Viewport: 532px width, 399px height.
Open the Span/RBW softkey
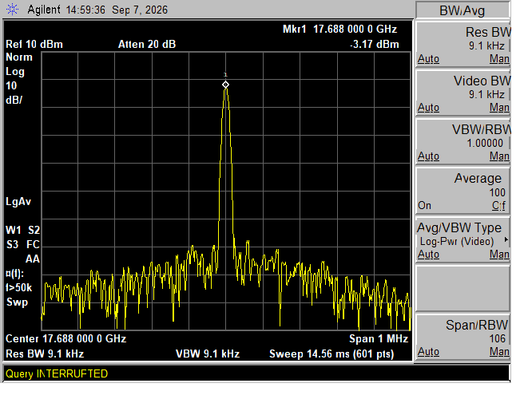click(463, 338)
